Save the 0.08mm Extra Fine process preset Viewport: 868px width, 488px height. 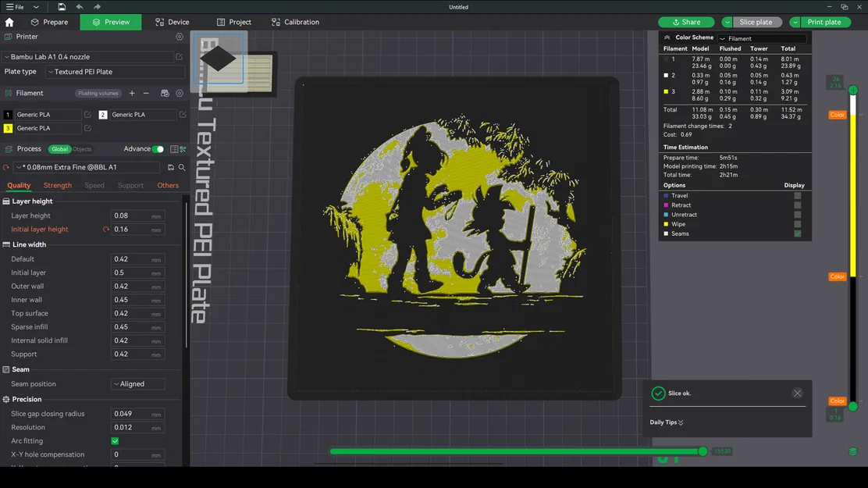170,167
